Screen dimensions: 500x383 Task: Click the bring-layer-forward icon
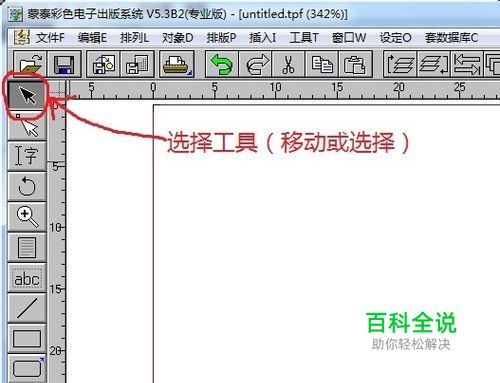coord(400,64)
